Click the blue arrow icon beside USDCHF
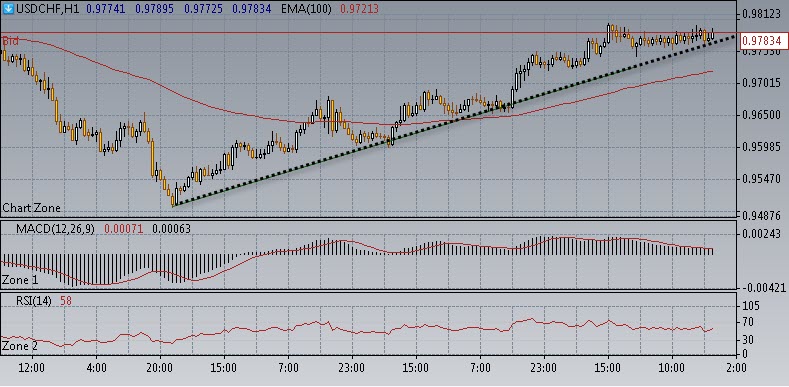Screen dimensions: 789x387 point(8,9)
